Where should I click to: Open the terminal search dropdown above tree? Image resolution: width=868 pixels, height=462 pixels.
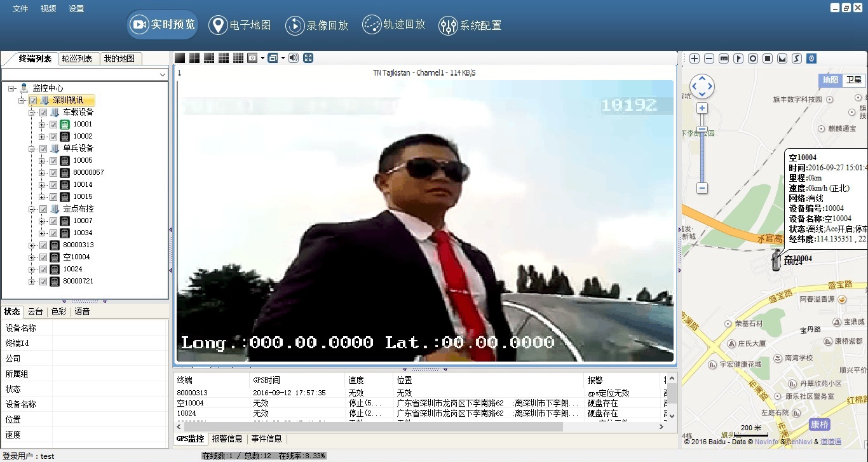[x=163, y=74]
